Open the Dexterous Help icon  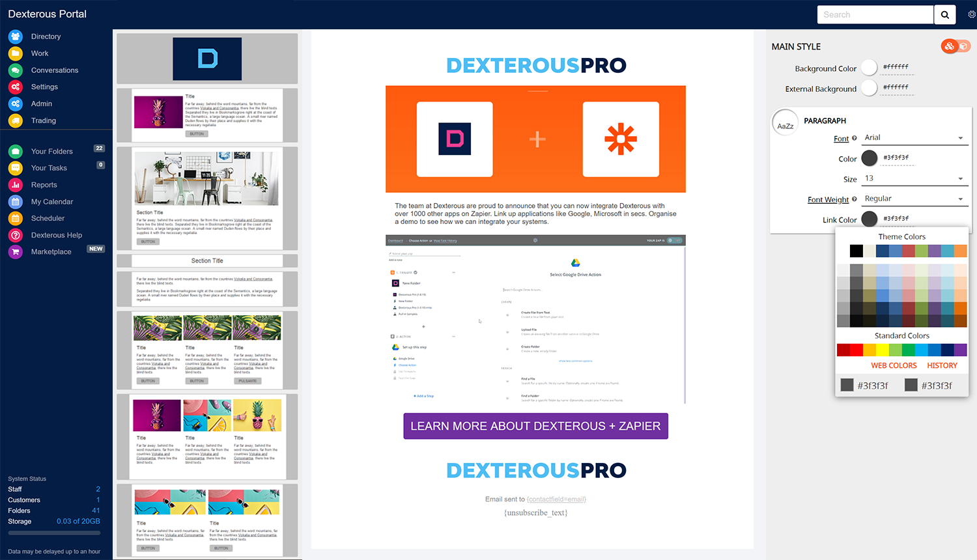[16, 235]
